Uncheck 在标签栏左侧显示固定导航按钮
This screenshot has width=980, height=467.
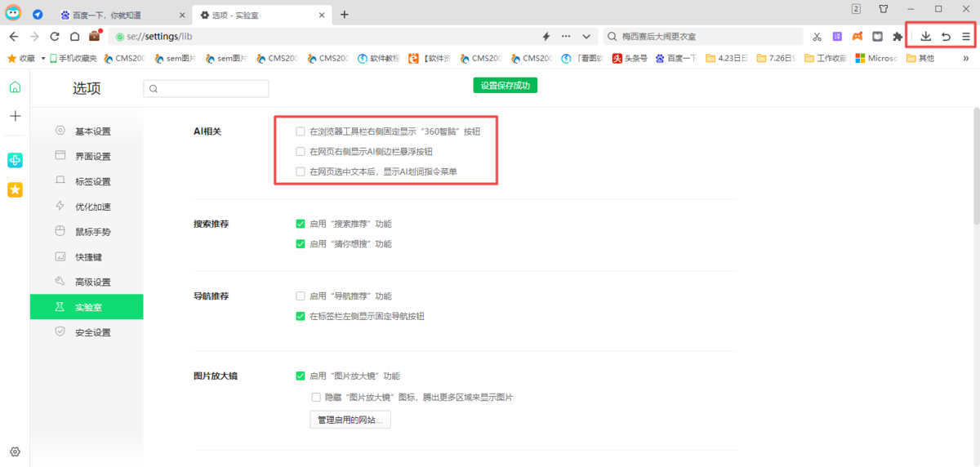tap(301, 316)
